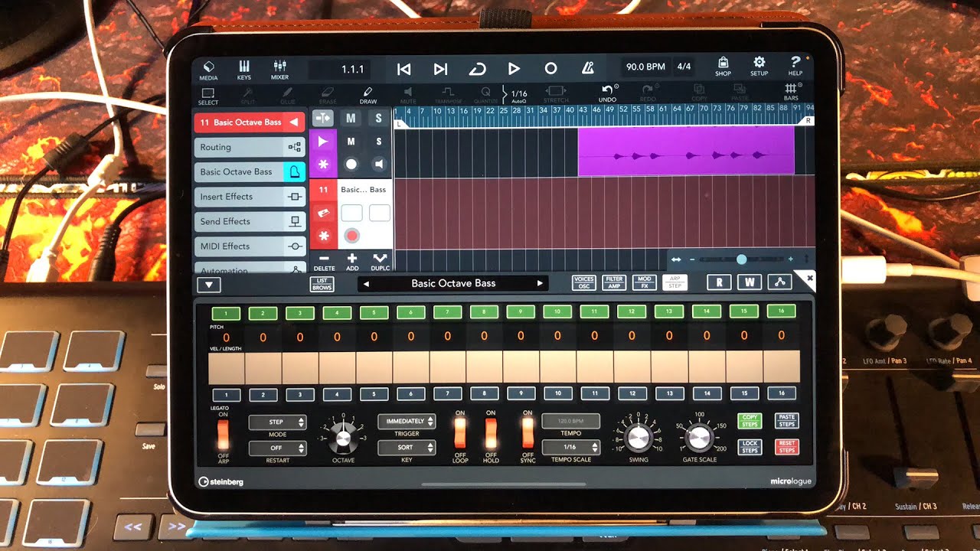Open the Tempo Scale dropdown
Image resolution: width=980 pixels, height=551 pixels.
[x=570, y=447]
